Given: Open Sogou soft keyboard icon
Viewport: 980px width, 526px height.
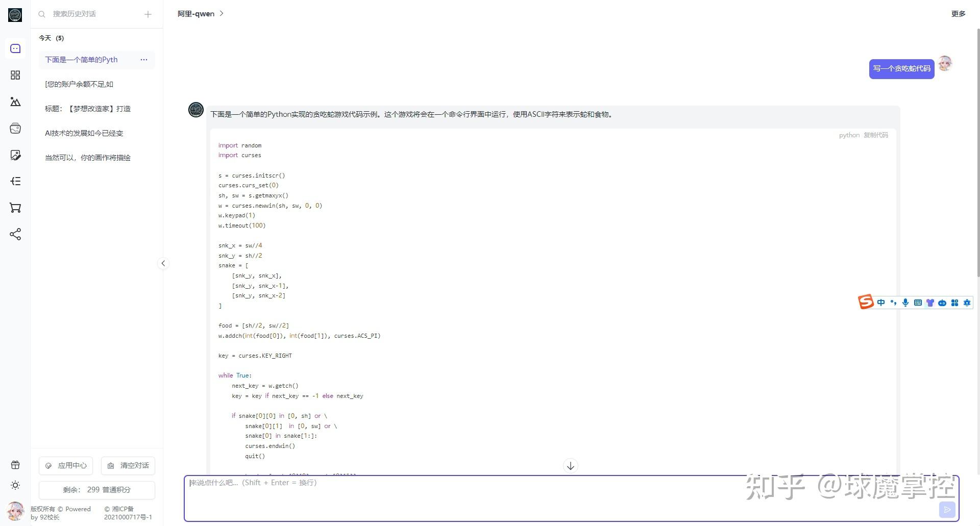Looking at the screenshot, I should pyautogui.click(x=918, y=303).
